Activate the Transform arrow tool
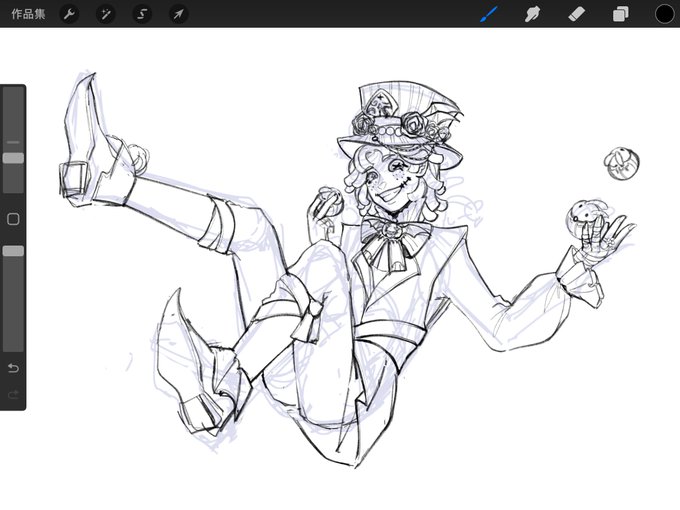Image resolution: width=680 pixels, height=510 pixels. pyautogui.click(x=178, y=14)
